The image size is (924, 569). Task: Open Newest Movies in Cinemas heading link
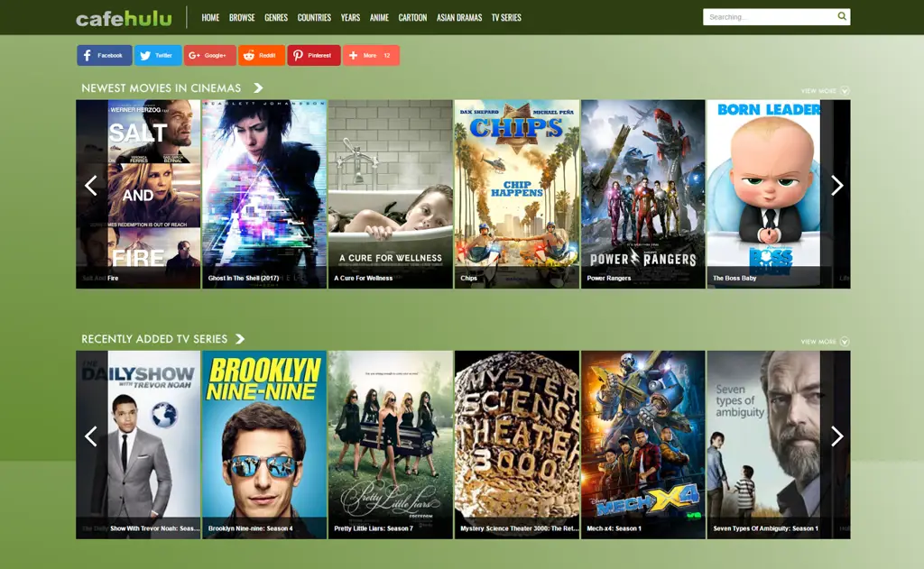click(161, 87)
